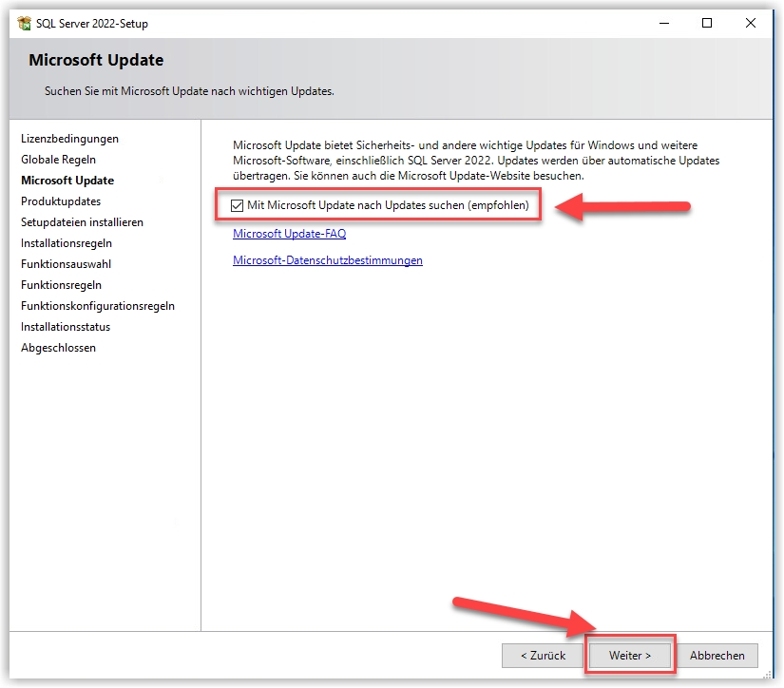Click the window resize grip in corner

click(768, 675)
